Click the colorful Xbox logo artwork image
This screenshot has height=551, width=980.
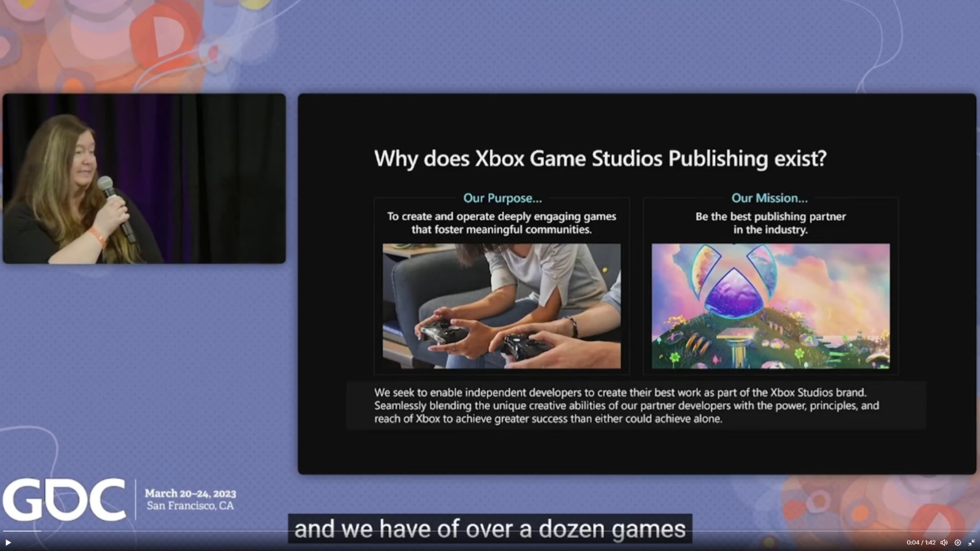[770, 306]
